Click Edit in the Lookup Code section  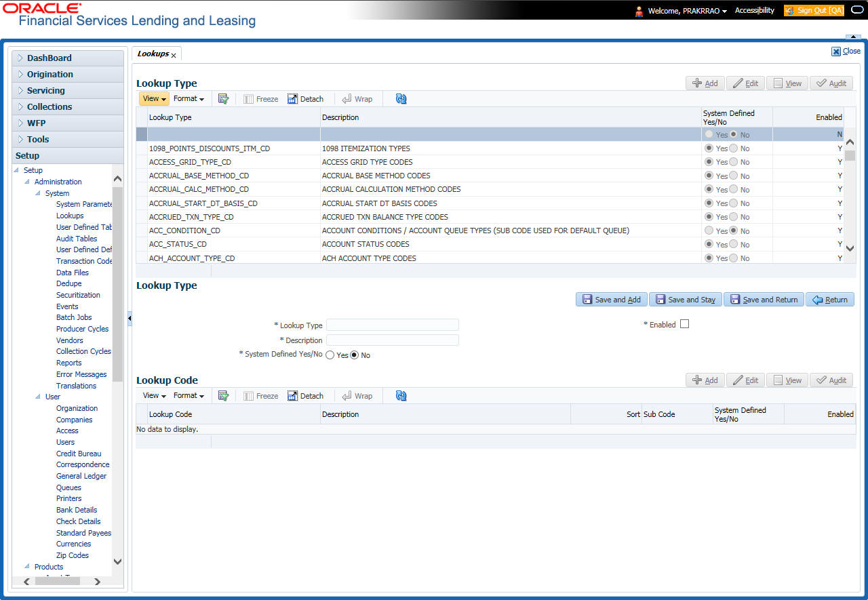(x=745, y=380)
